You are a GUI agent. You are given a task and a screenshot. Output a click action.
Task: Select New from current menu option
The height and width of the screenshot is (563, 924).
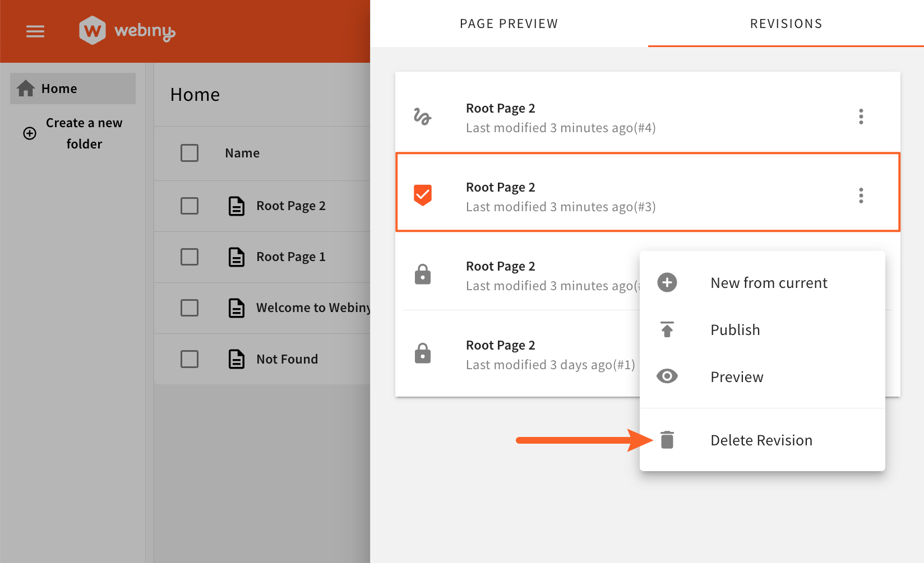(769, 283)
